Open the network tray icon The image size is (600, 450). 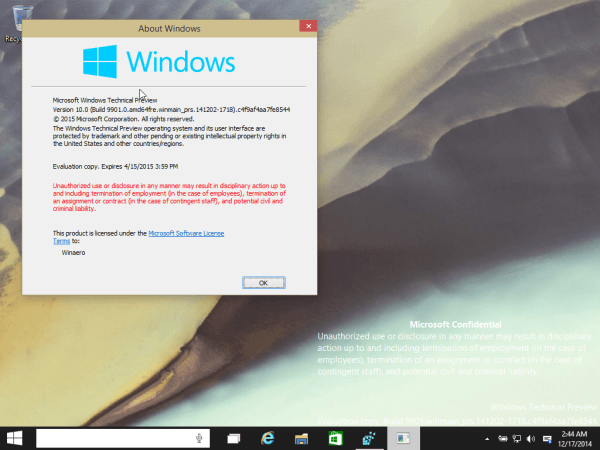pos(517,439)
